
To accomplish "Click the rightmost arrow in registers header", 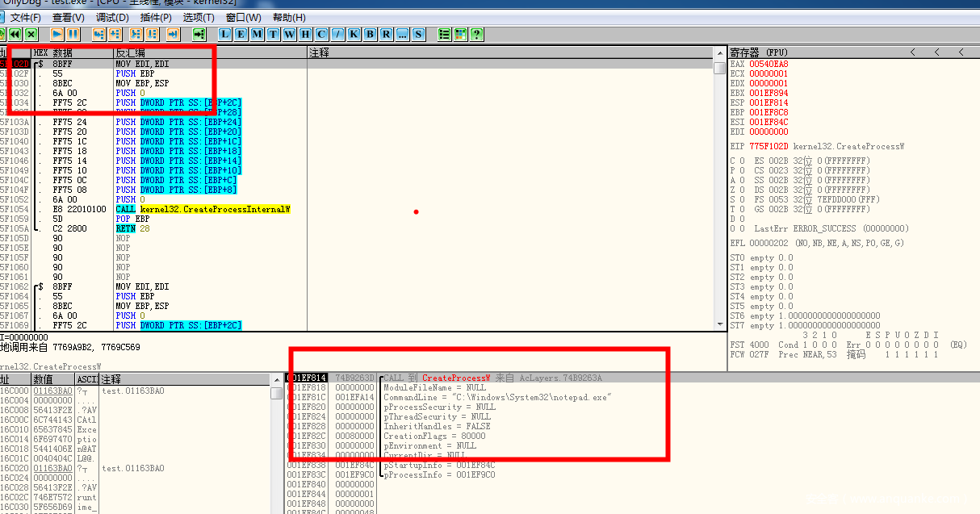I will tap(961, 52).
